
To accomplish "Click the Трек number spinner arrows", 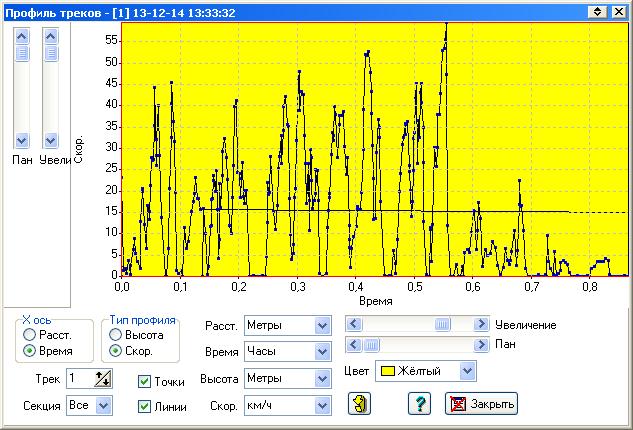I will (x=102, y=378).
